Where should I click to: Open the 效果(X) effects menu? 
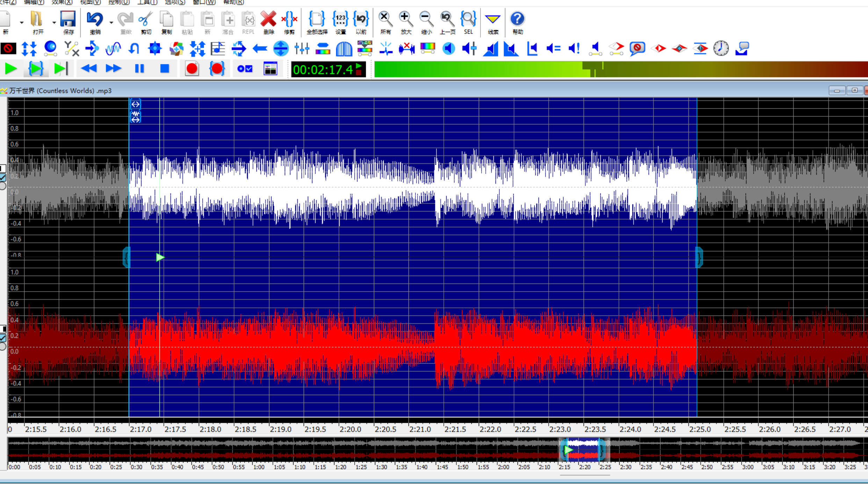pos(62,2)
